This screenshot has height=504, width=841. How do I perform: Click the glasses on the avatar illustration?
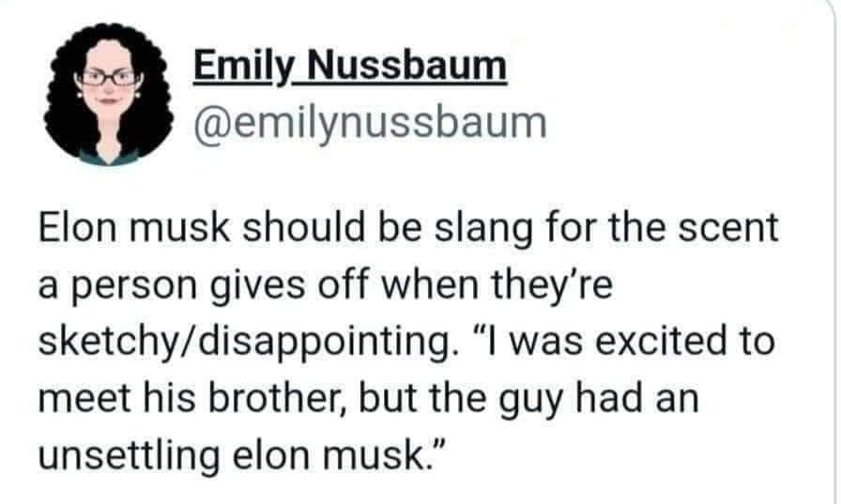[x=109, y=80]
